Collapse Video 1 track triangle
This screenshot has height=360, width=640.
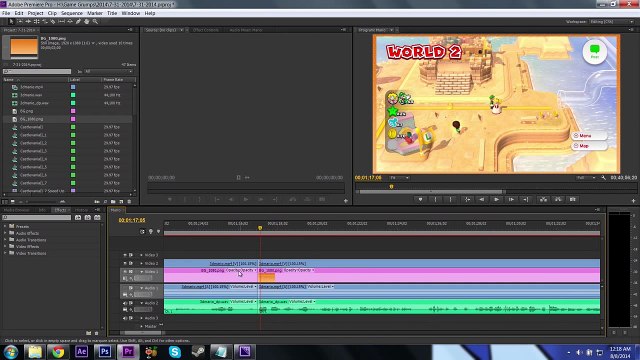(x=142, y=271)
